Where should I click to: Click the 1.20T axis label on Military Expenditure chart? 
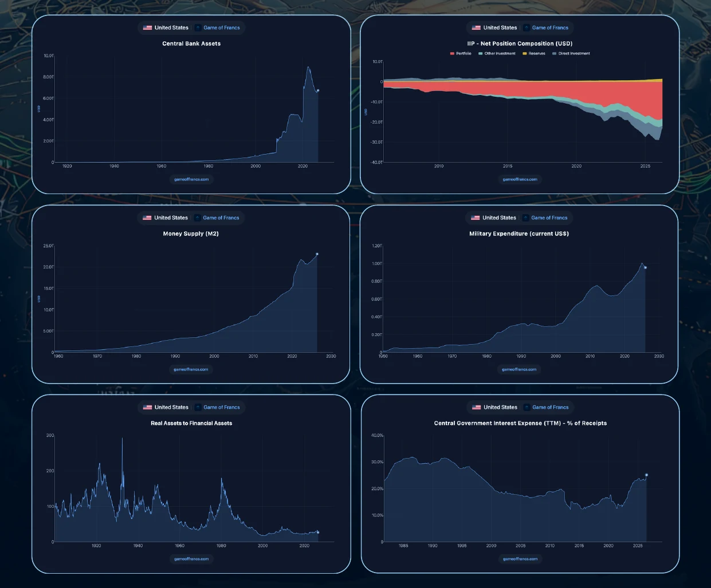[376, 246]
